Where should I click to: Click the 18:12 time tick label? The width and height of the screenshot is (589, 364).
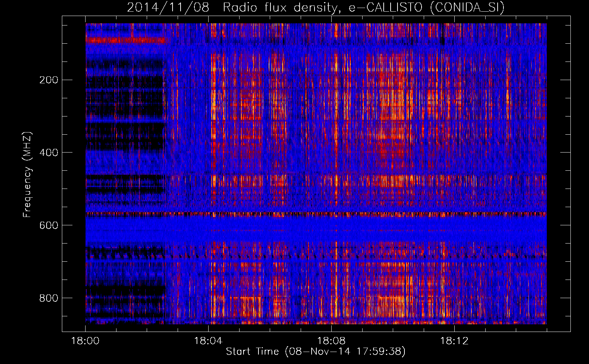point(454,341)
